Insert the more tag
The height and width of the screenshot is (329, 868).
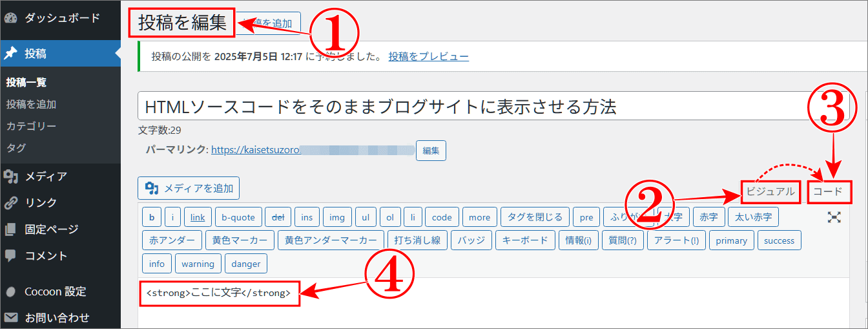pyautogui.click(x=480, y=218)
